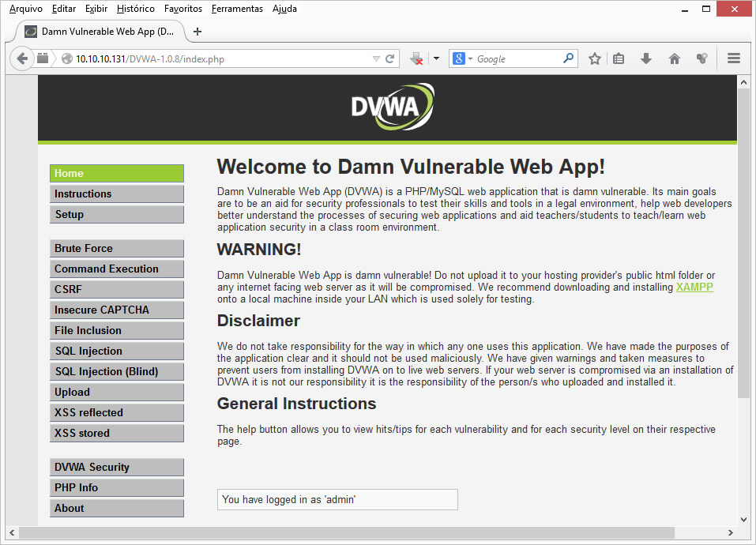The width and height of the screenshot is (756, 545).
Task: Open the Google search engine dropdown
Action: (x=462, y=58)
